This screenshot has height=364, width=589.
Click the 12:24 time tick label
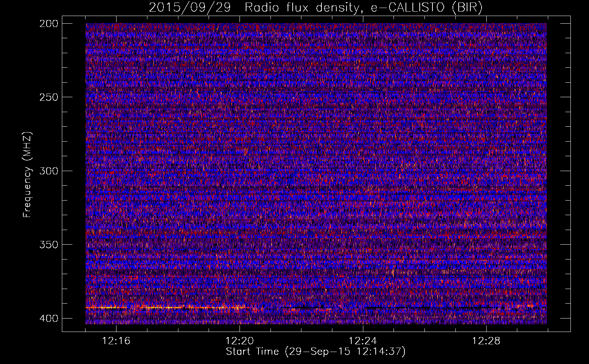(x=363, y=341)
